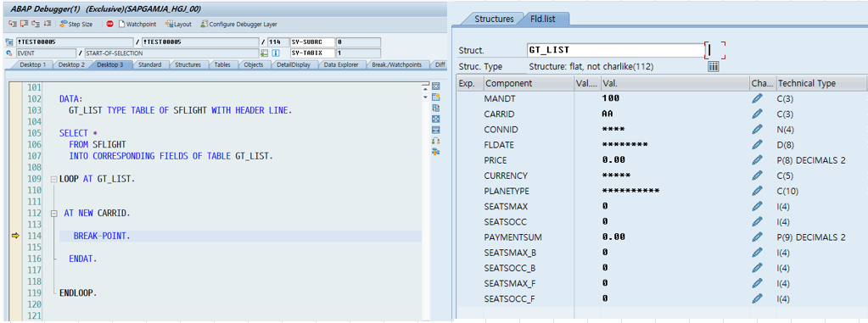Image resolution: width=868 pixels, height=323 pixels.
Task: Click the Structures tab in right panel
Action: 494,19
